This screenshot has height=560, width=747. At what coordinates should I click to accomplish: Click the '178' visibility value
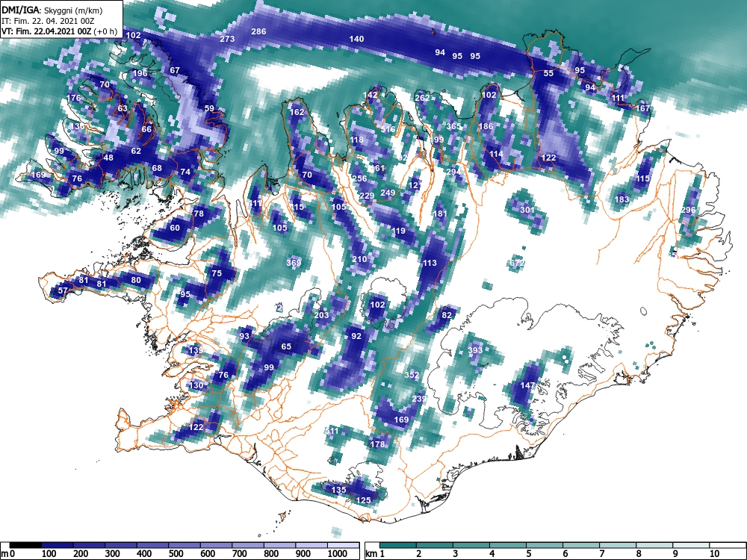pos(377,444)
